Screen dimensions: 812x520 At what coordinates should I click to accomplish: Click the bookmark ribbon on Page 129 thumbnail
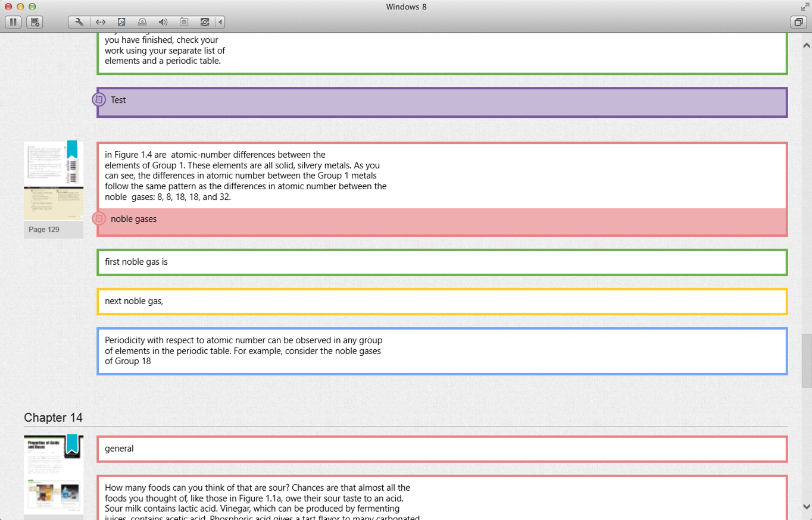pyautogui.click(x=72, y=150)
